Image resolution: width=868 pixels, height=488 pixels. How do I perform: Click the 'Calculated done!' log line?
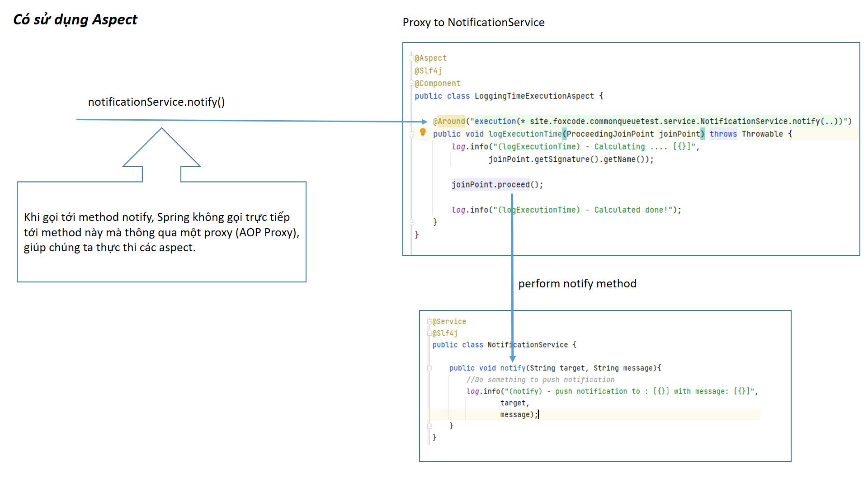click(x=566, y=210)
